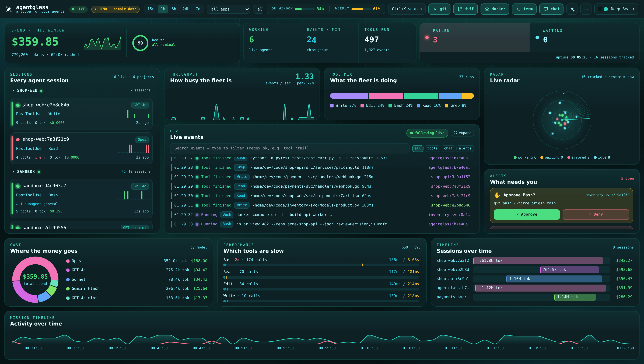Toggle waiting legend in Live radar
Viewport: 644px width, 364px height.
[551, 157]
